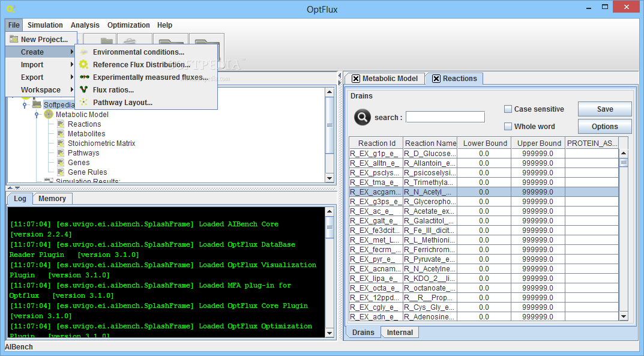Click the Save button
The height and width of the screenshot is (356, 644).
click(604, 109)
